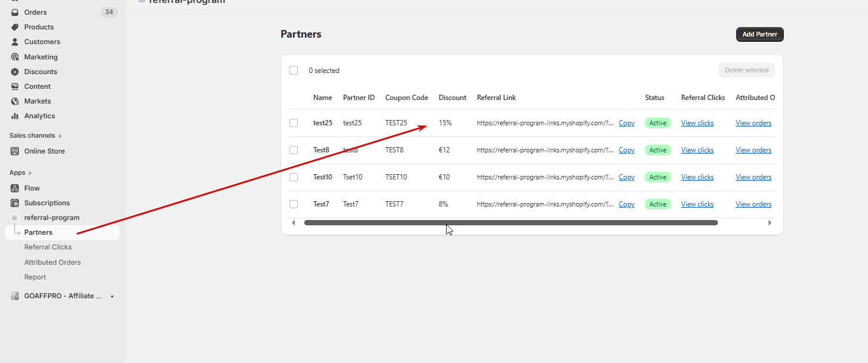Click the Discounts badge icon
This screenshot has width=868, height=363.
click(15, 72)
